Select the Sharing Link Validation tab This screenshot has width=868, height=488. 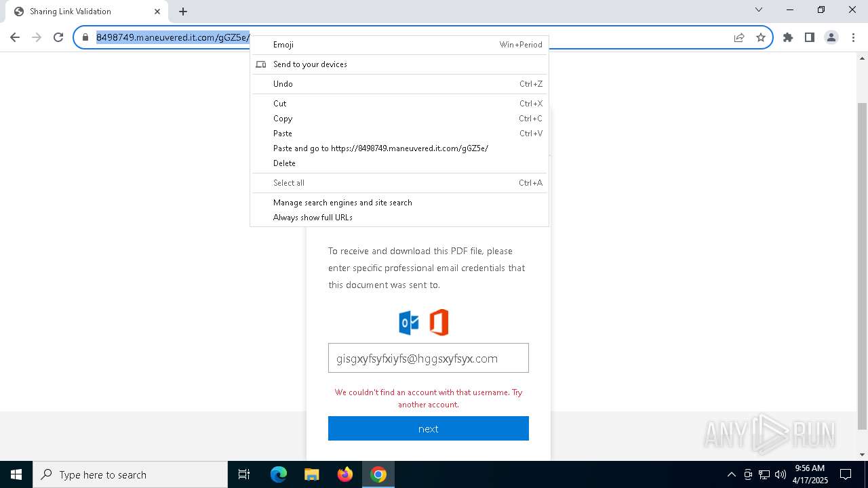tap(86, 12)
